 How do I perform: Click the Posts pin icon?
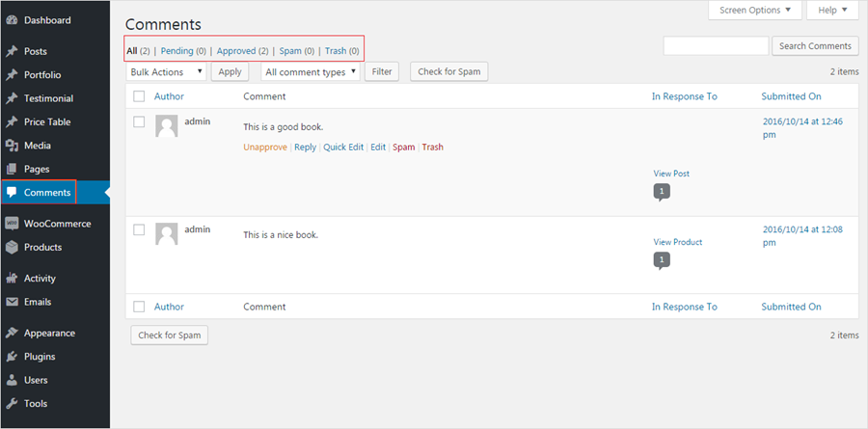(11, 51)
